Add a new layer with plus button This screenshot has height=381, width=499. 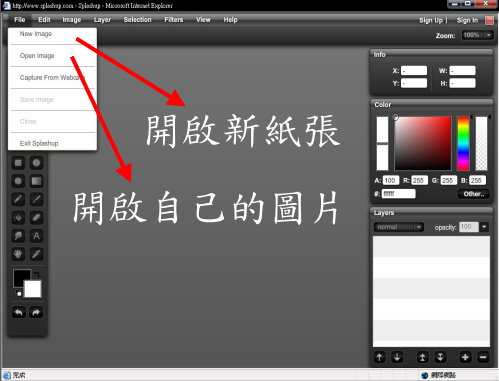tap(465, 358)
